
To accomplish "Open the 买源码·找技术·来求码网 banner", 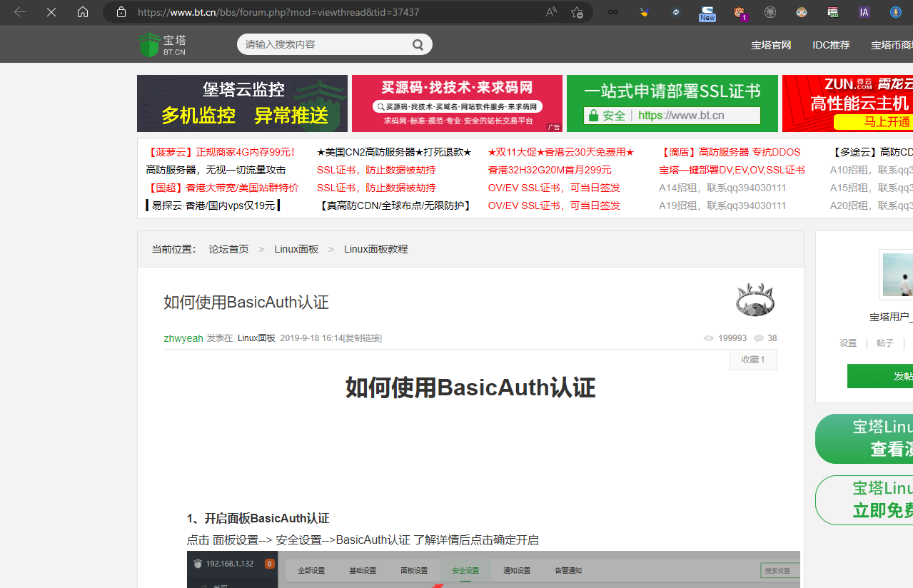I will pos(457,103).
